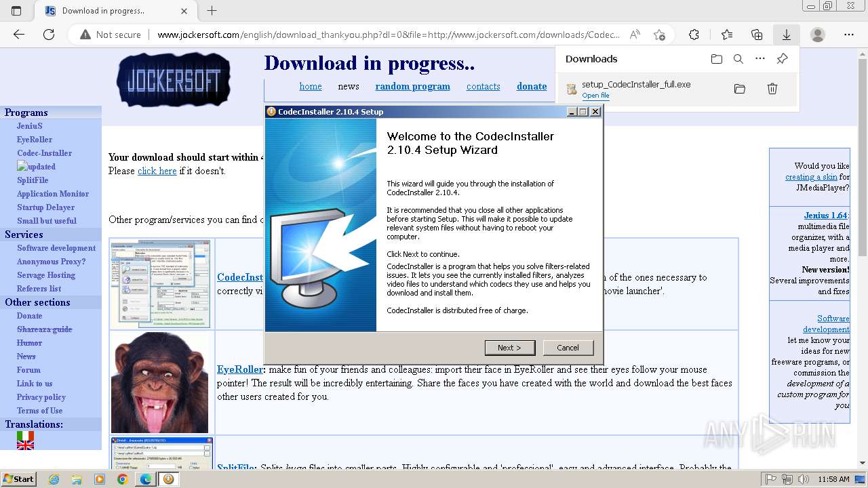Image resolution: width=868 pixels, height=488 pixels.
Task: Open Codec-Installer in sidebar
Action: [x=44, y=153]
